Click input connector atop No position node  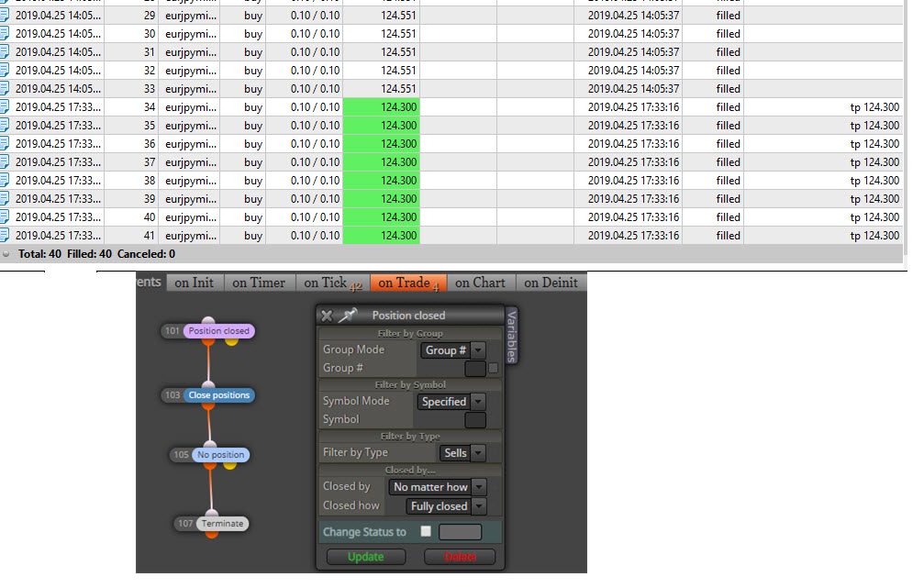(x=210, y=445)
